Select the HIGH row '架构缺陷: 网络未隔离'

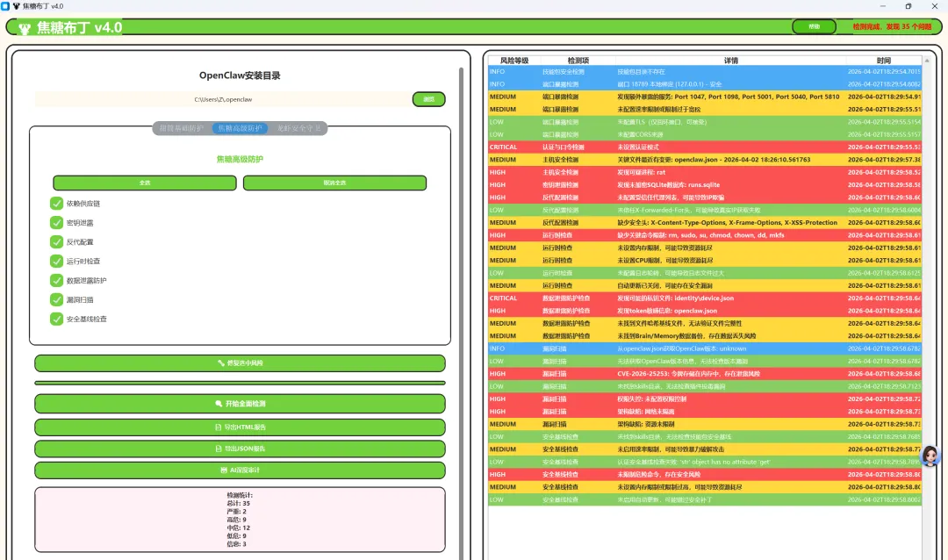705,412
